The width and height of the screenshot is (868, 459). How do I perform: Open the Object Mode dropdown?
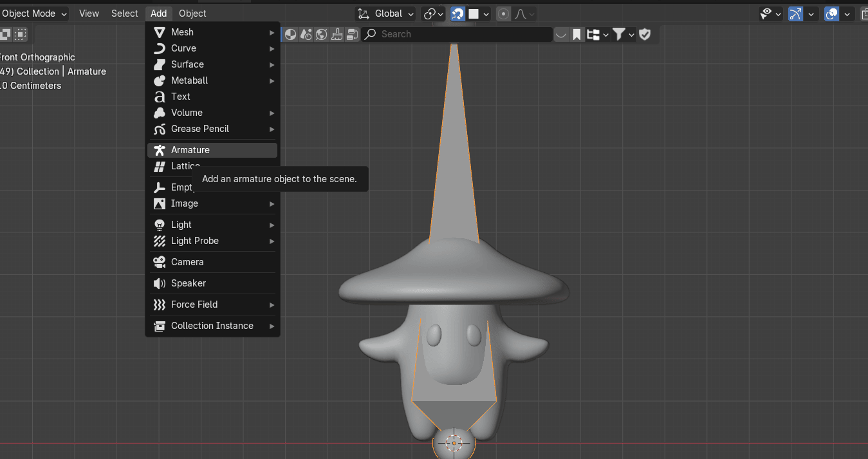(33, 14)
